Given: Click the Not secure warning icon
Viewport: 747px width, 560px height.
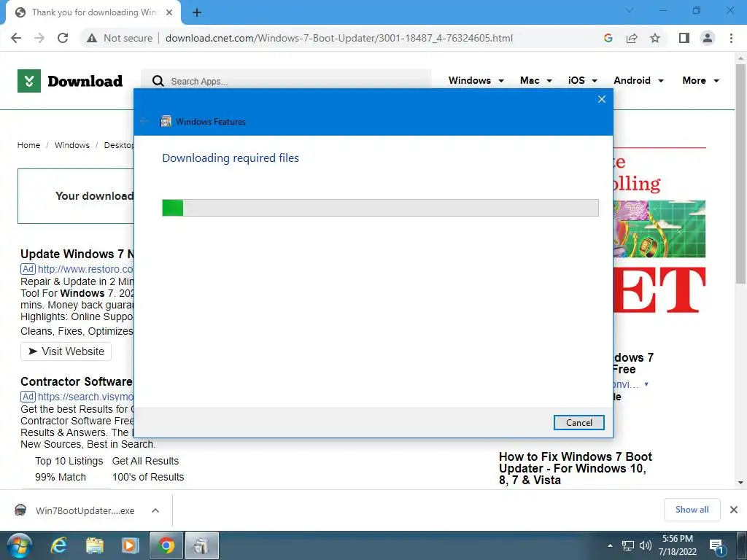Looking at the screenshot, I should [x=92, y=38].
